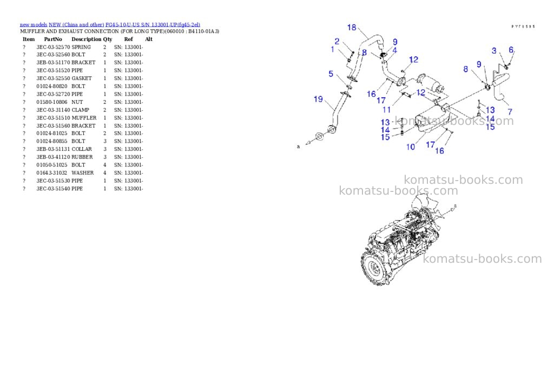Select part number 3EC-03-52720
This screenshot has height=392, width=554.
pos(53,94)
